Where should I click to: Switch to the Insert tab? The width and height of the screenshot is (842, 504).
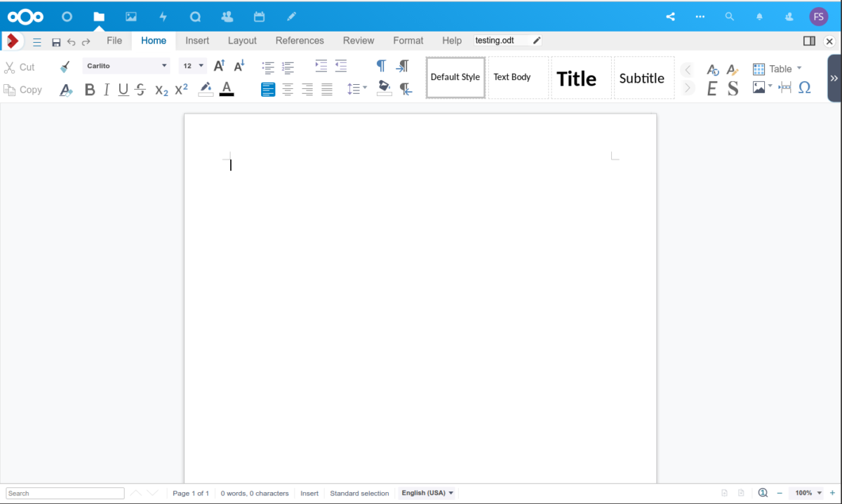(x=197, y=41)
